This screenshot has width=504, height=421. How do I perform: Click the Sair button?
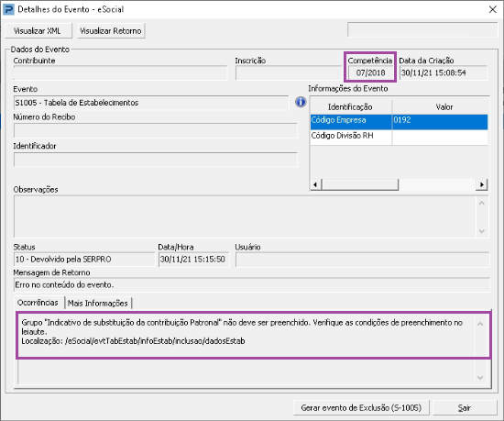[465, 408]
